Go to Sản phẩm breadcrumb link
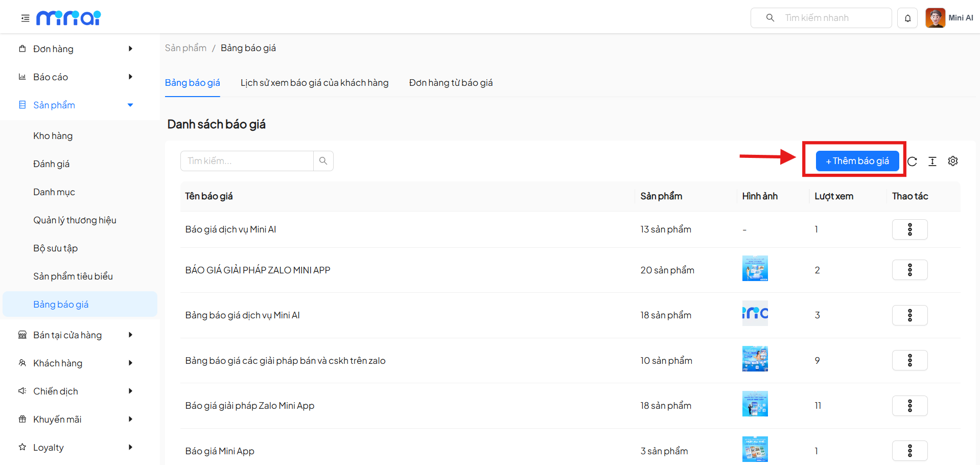 pos(185,48)
